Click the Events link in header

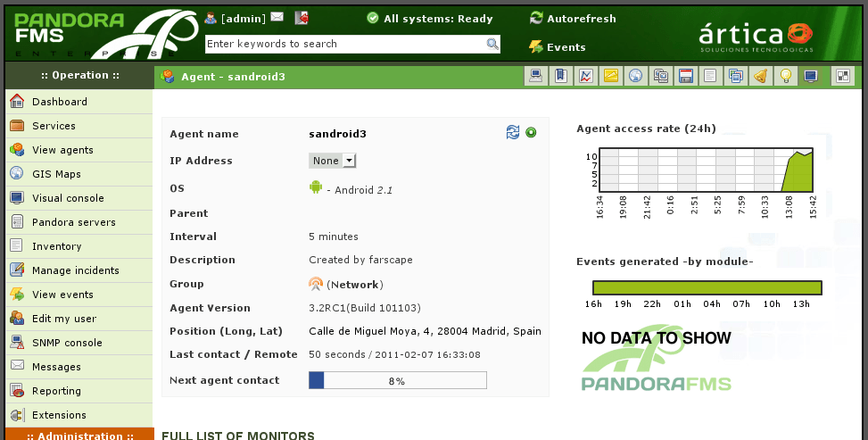566,47
